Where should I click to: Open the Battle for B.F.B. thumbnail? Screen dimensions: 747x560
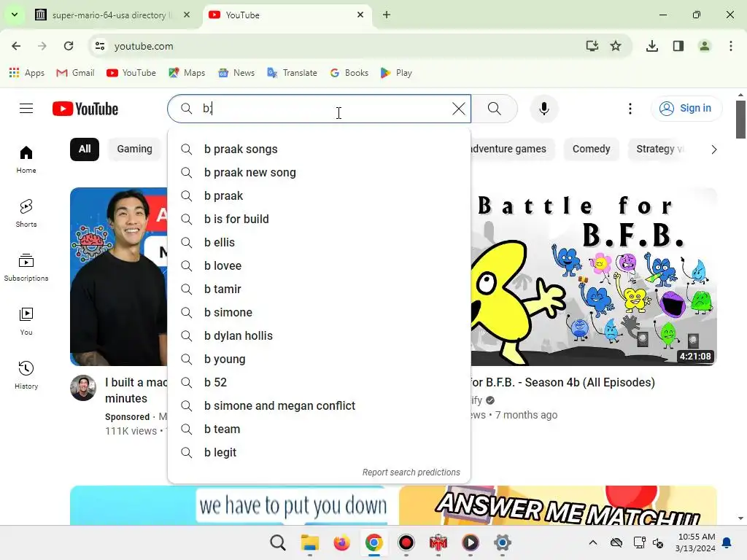[594, 276]
